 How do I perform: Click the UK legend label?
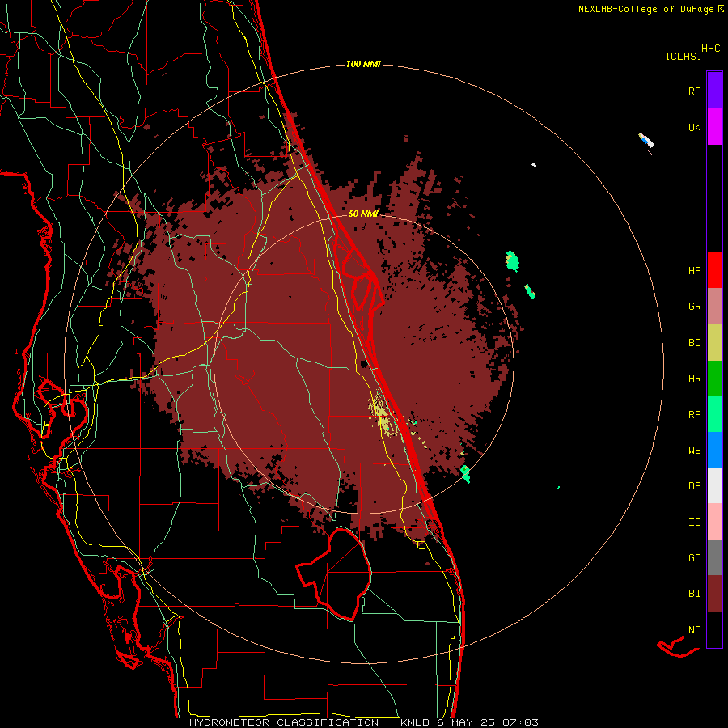click(x=694, y=127)
